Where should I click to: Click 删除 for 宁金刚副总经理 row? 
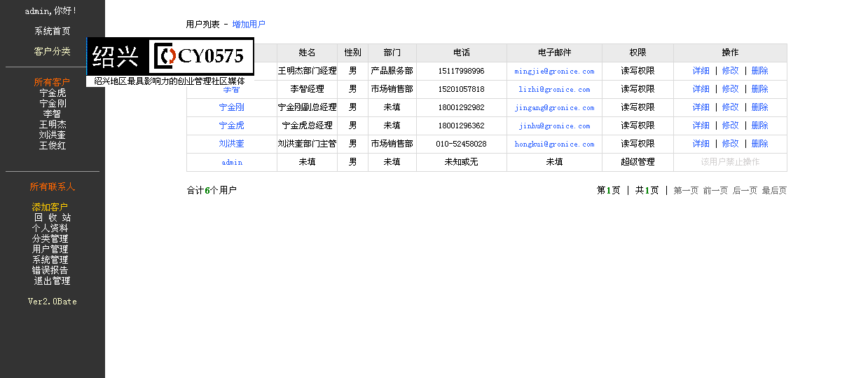point(760,107)
